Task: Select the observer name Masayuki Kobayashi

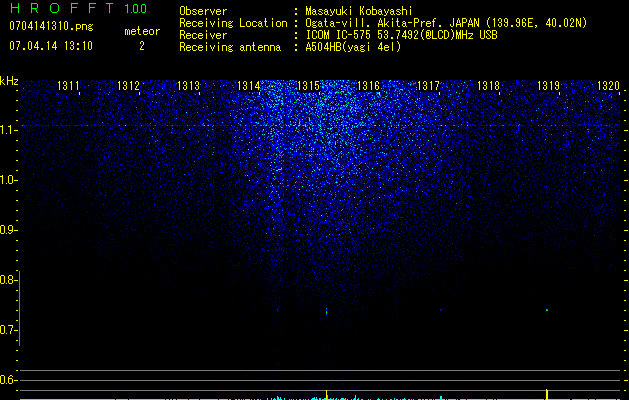Action: click(359, 12)
